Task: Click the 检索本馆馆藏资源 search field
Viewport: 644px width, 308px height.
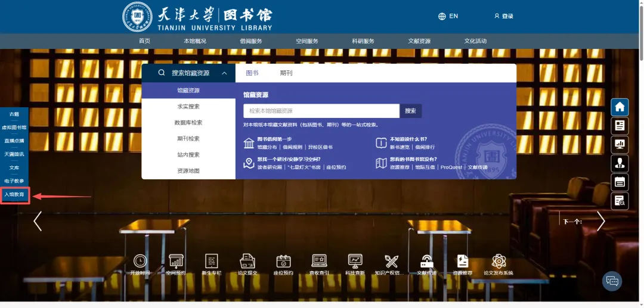Action: tap(321, 111)
